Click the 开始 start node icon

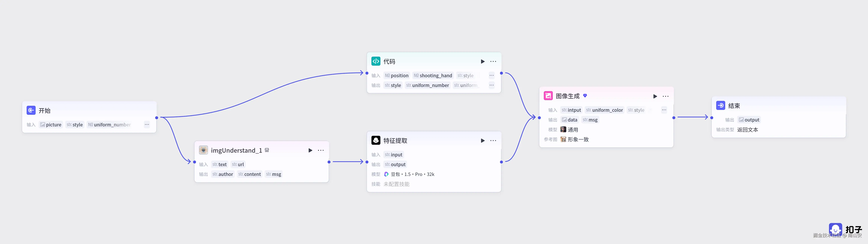click(x=31, y=110)
